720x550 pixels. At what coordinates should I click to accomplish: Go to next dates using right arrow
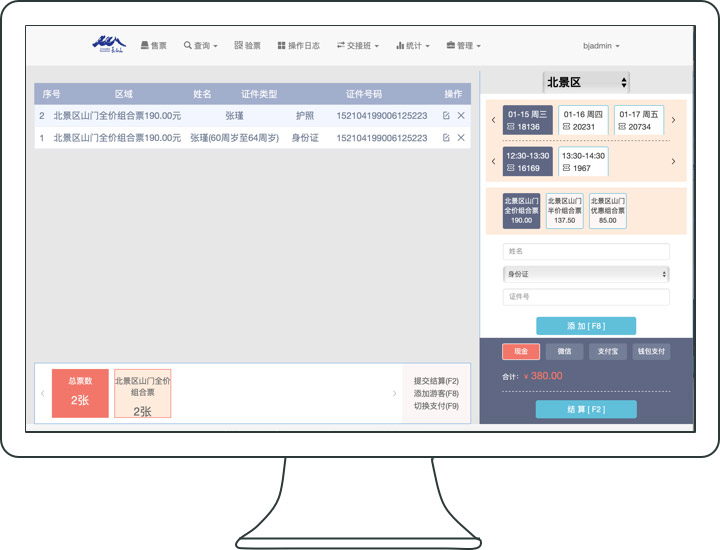click(673, 121)
